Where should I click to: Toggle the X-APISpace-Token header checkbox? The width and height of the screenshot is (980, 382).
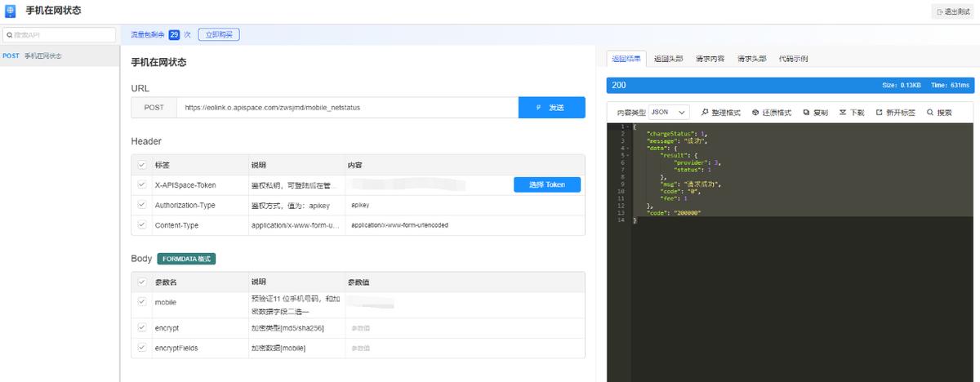pos(143,185)
